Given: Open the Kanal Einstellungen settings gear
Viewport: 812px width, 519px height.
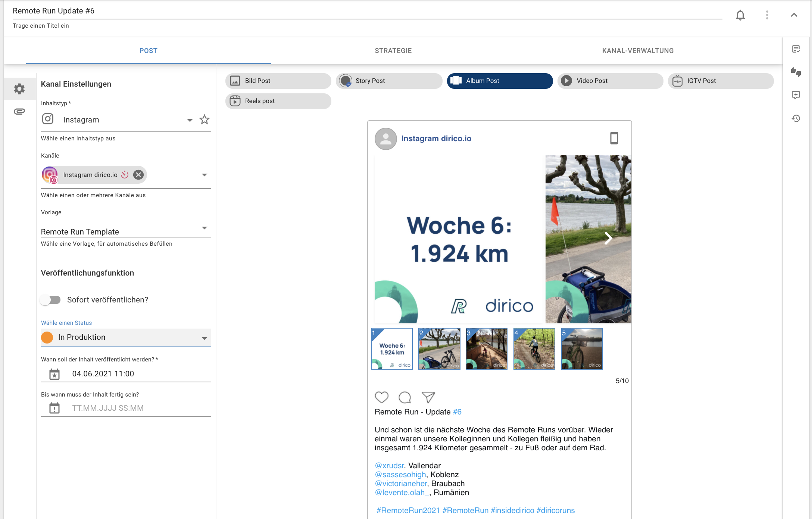Looking at the screenshot, I should pos(19,89).
